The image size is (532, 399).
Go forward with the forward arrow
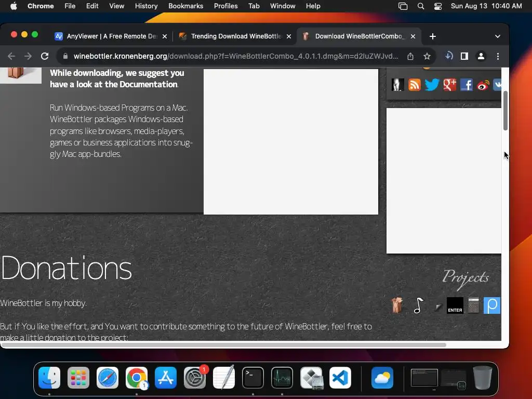click(28, 56)
